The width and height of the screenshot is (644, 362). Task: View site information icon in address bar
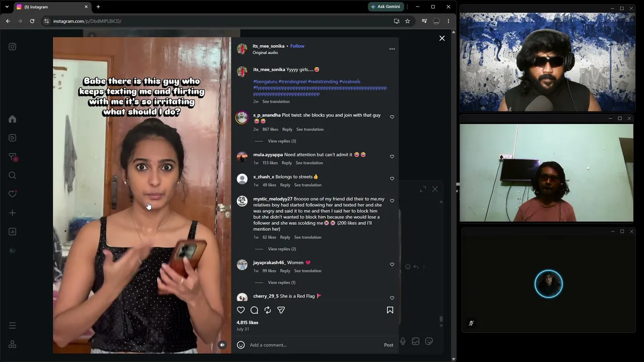(x=46, y=21)
